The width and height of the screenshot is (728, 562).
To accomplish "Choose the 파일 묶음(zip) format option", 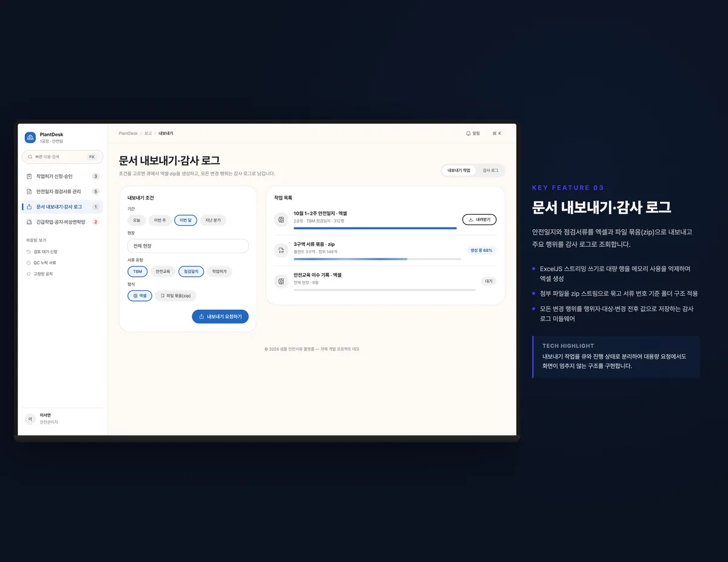I will point(176,296).
